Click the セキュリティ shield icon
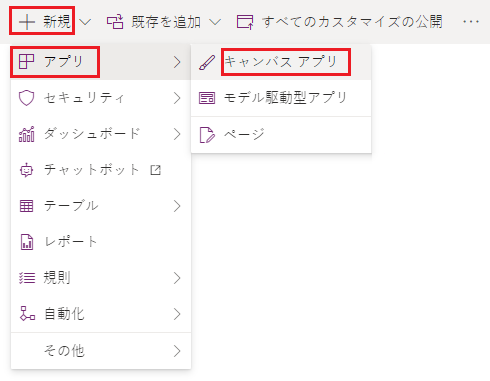490x381 pixels. coord(26,98)
